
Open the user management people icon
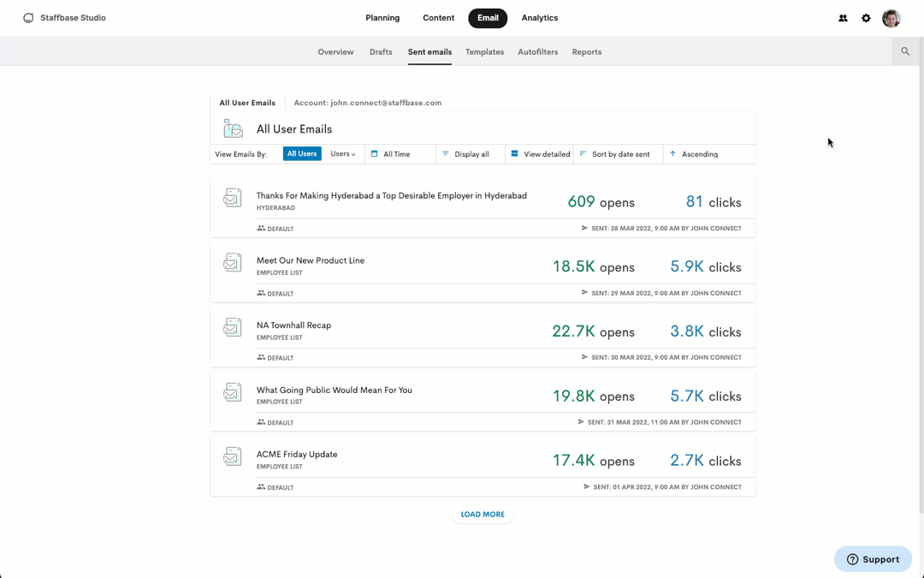coord(843,18)
